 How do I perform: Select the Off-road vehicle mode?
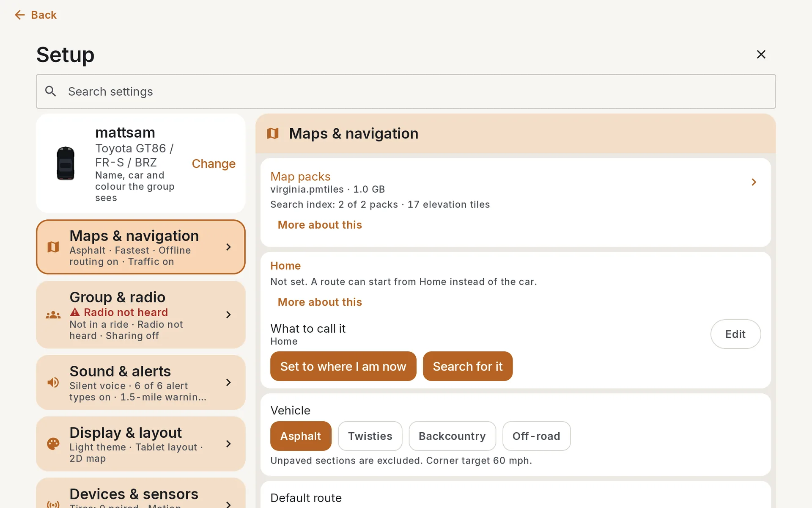536,436
